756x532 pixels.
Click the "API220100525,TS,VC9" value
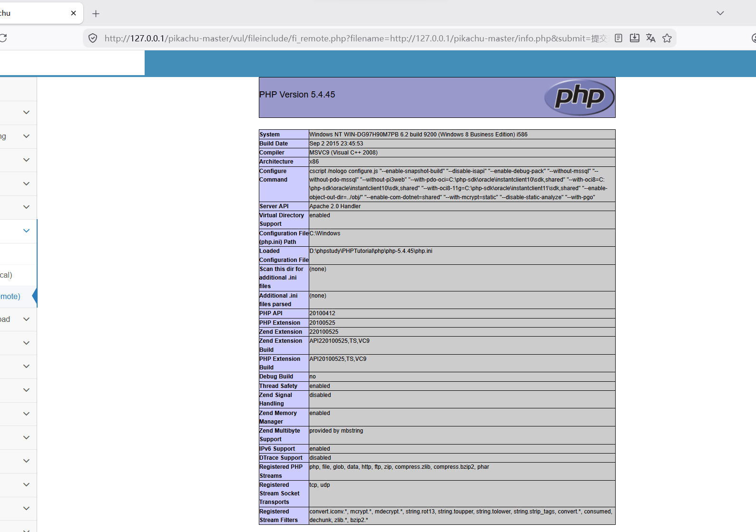(340, 341)
